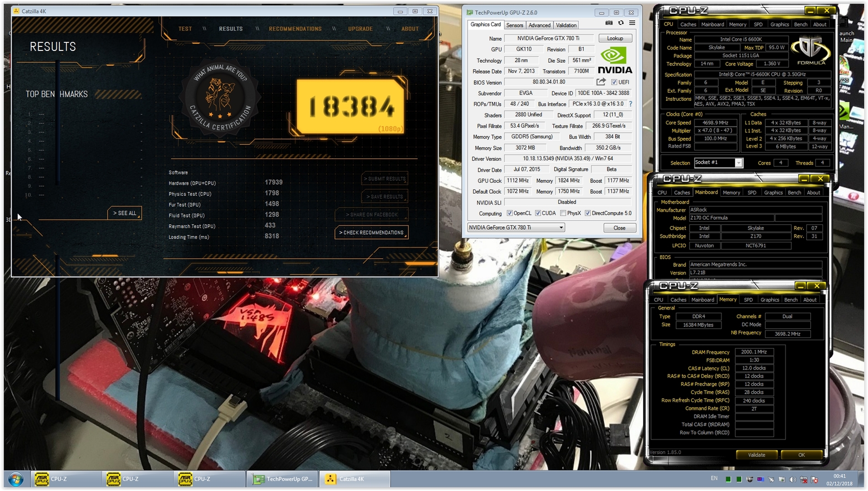Open the Windows Start orb
The width and height of the screenshot is (868, 491).
click(x=15, y=479)
